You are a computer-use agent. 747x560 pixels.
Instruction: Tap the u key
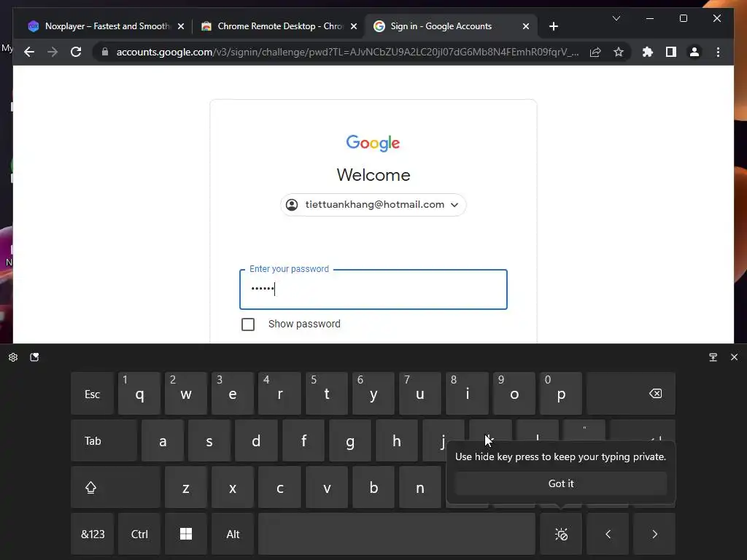pos(419,394)
